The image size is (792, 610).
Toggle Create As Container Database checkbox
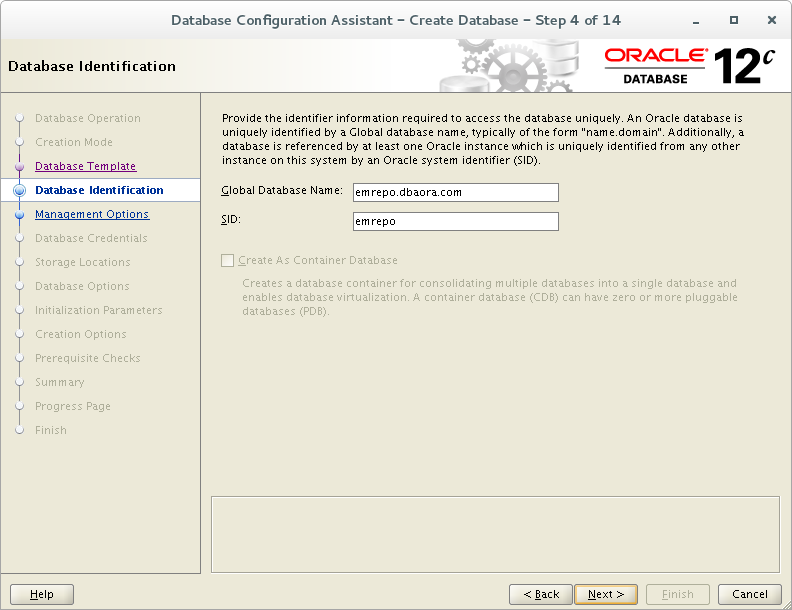click(227, 260)
